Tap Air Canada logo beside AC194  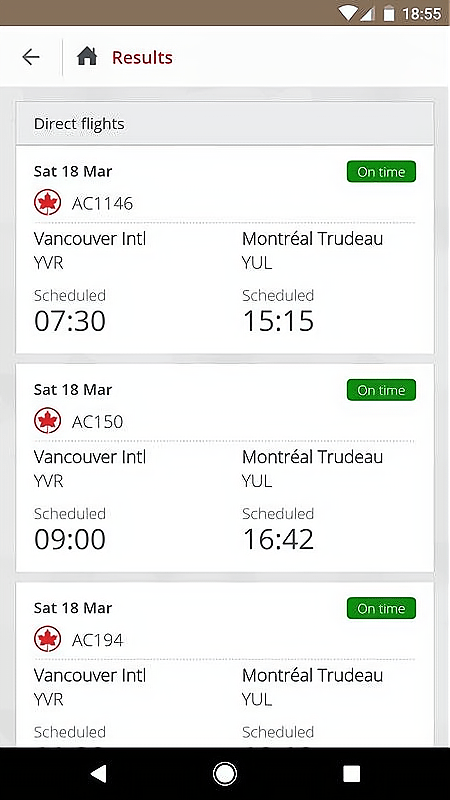click(47, 639)
